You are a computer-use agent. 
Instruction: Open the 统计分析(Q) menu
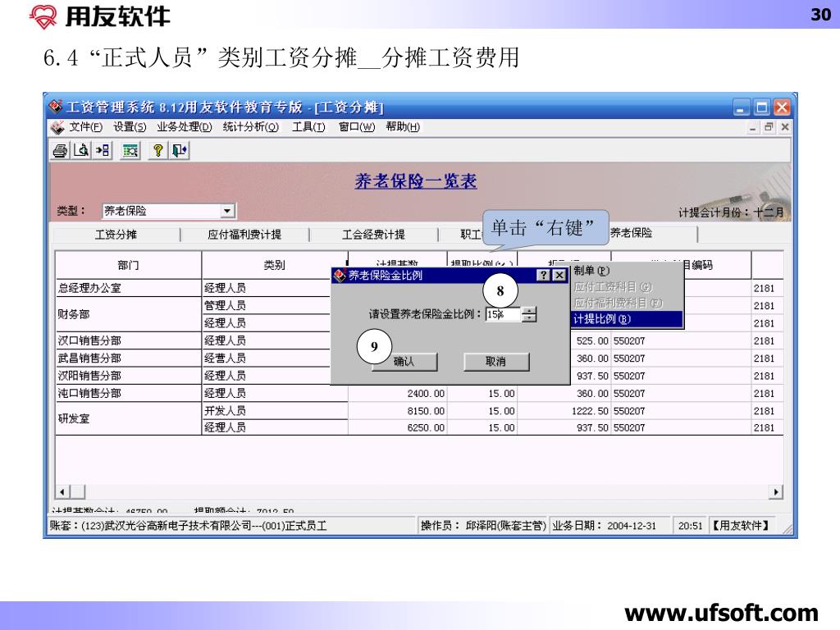click(251, 127)
